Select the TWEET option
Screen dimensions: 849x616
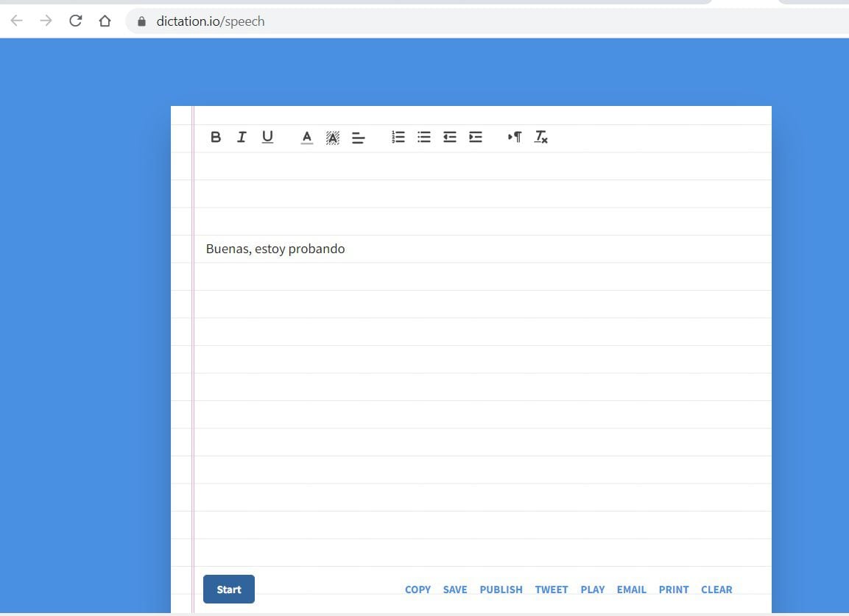pos(552,590)
